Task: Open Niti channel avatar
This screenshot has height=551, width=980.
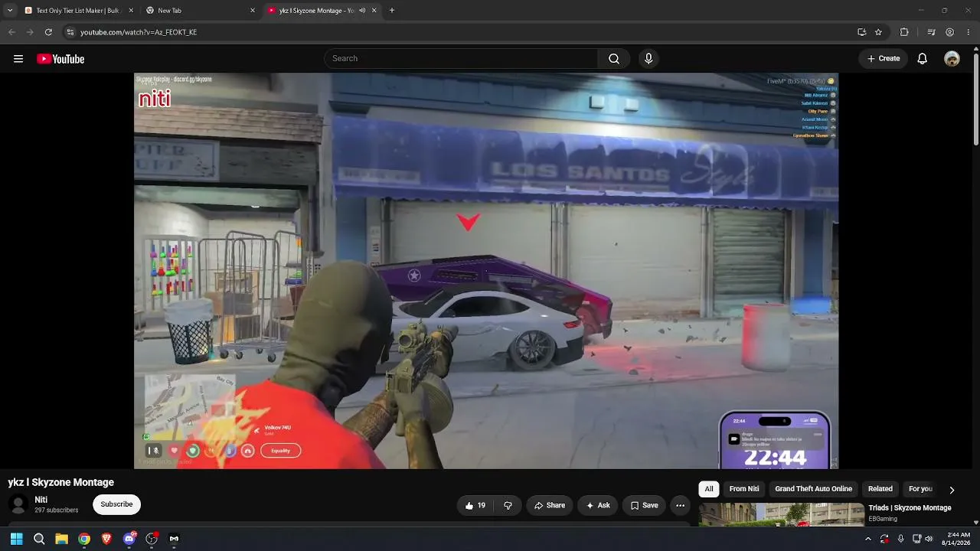Action: click(18, 504)
